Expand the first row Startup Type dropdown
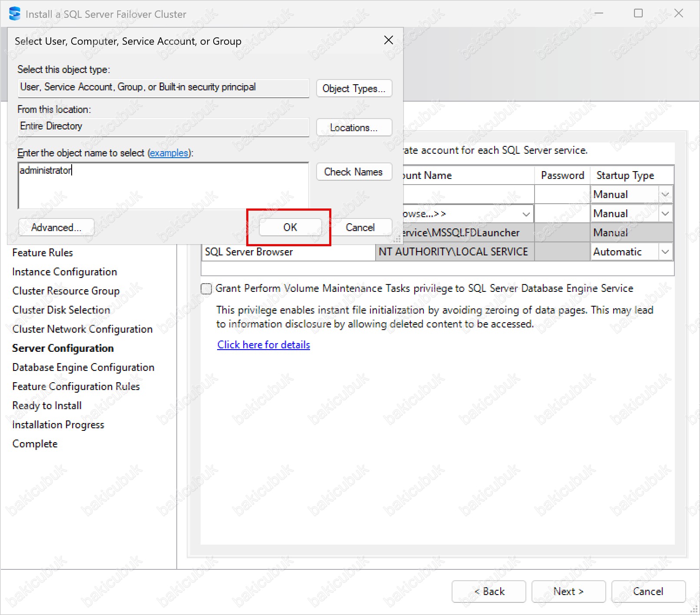This screenshot has height=615, width=700. tap(665, 195)
